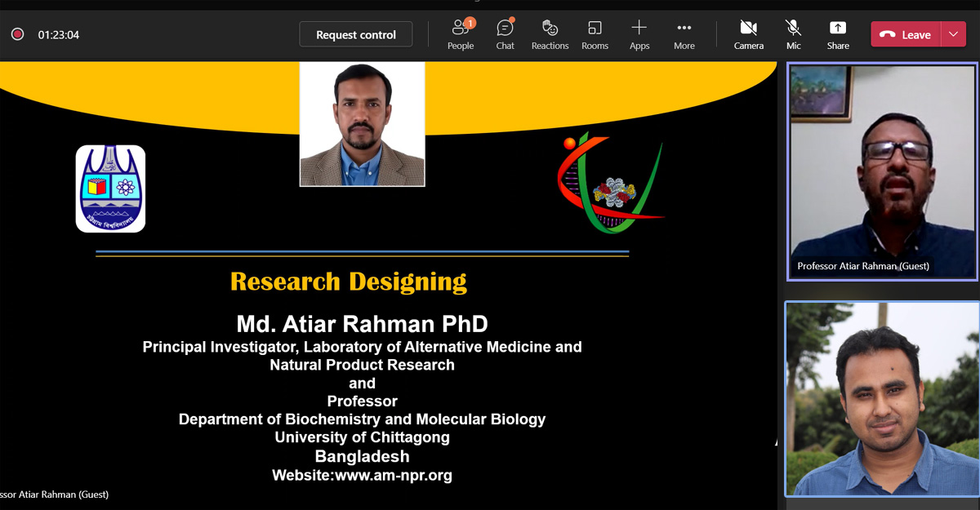The width and height of the screenshot is (980, 510).
Task: Select the participant tile with trees background
Action: (882, 399)
